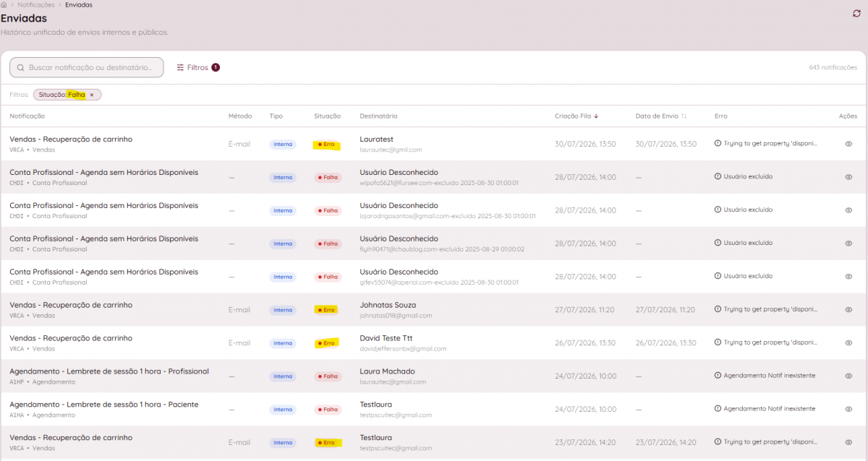The image size is (868, 461).
Task: View wipofa5621 unknown user notification
Action: point(848,177)
